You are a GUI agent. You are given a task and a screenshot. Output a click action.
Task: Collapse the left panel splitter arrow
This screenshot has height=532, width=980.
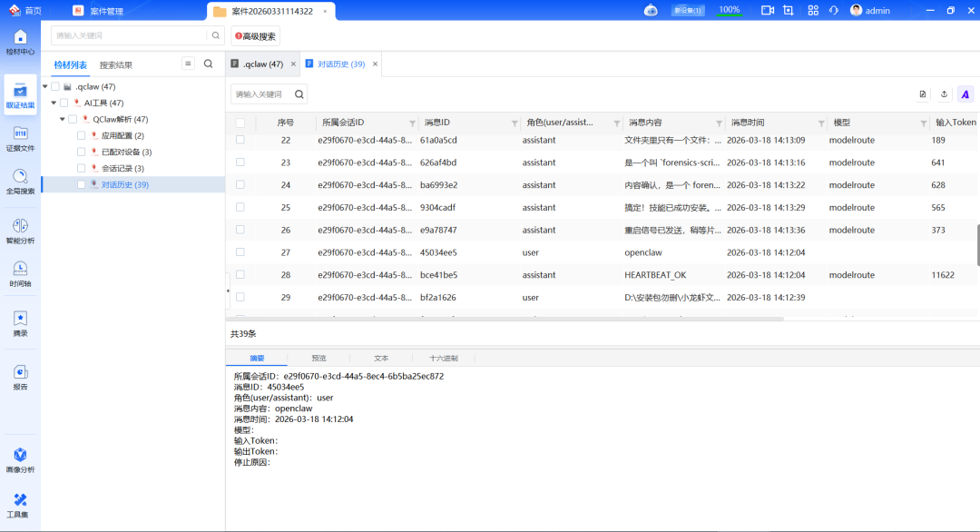point(228,291)
